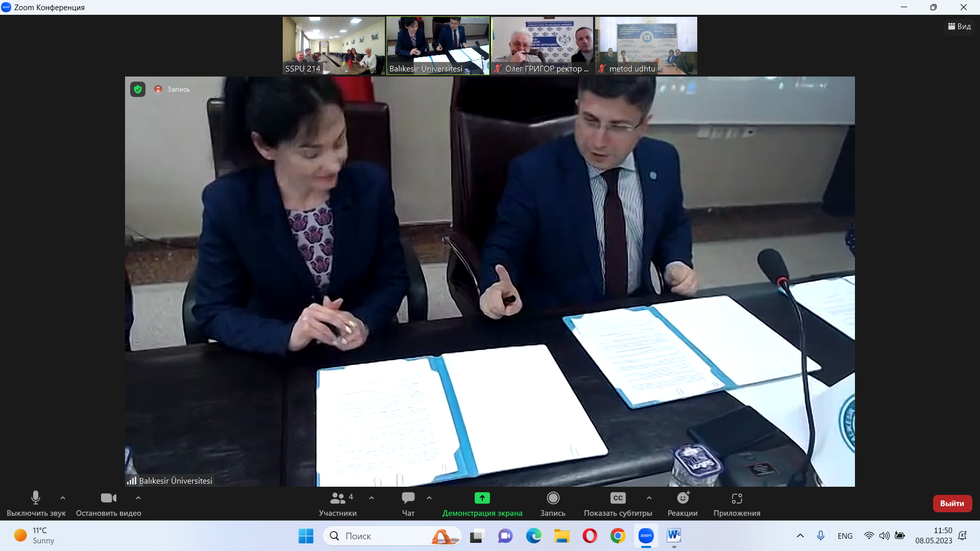Expand audio options arrow next to microphone
Viewport: 980px width, 551px height.
[x=63, y=498]
